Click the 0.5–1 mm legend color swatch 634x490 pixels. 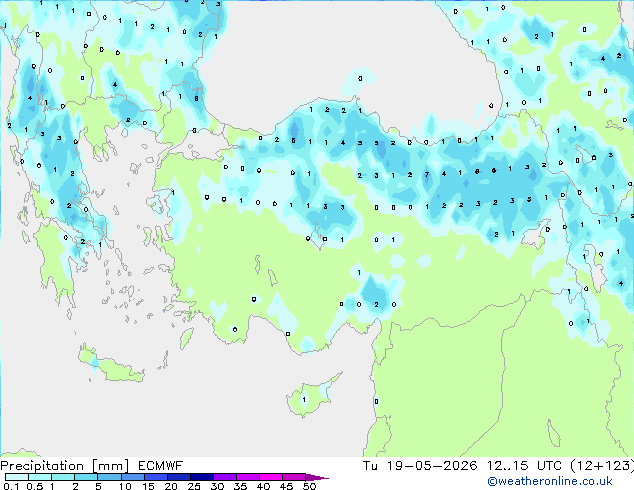pos(40,477)
